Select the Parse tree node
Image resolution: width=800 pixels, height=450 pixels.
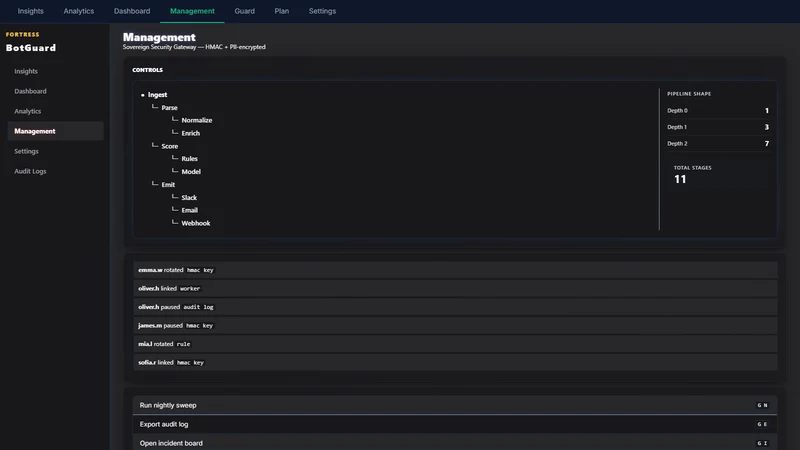click(169, 108)
